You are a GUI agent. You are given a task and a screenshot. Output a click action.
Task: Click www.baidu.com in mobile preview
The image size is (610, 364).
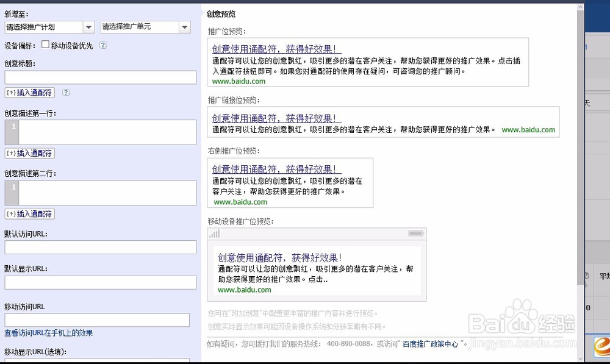pos(245,290)
